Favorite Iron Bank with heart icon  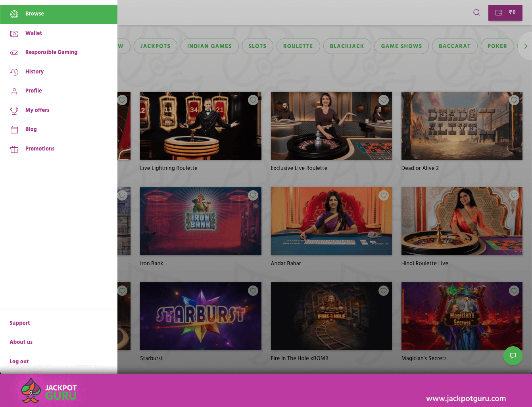pos(253,195)
